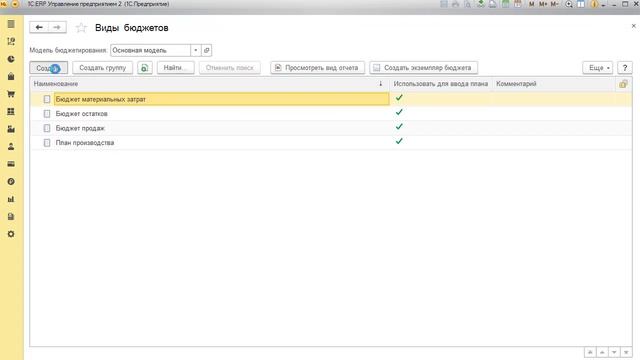This screenshot has height=360, width=640.
Task: Go back with the left arrow
Action: 39,27
